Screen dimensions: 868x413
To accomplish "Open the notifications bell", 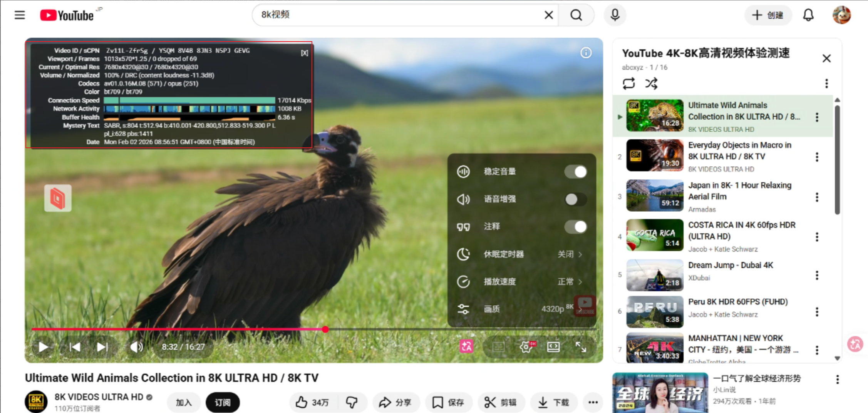I will click(808, 15).
